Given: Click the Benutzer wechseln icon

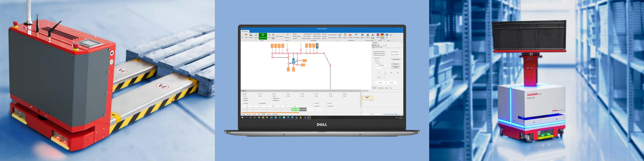Looking at the screenshot, I should click(373, 35).
